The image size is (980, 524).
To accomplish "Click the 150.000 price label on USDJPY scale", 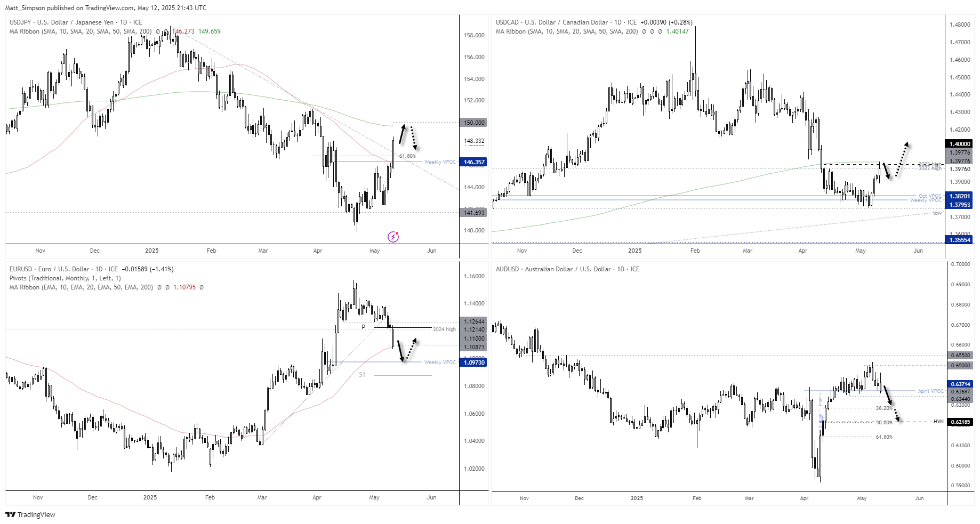I will (x=473, y=123).
